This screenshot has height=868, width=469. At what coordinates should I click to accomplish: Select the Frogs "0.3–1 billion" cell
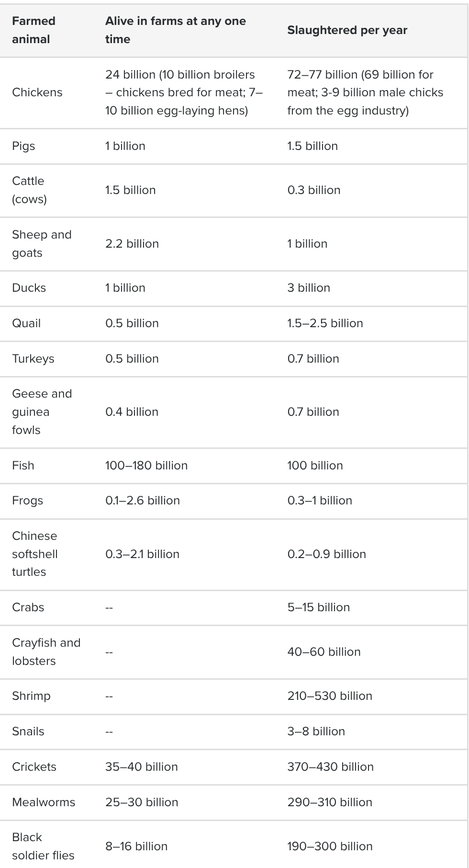click(320, 501)
